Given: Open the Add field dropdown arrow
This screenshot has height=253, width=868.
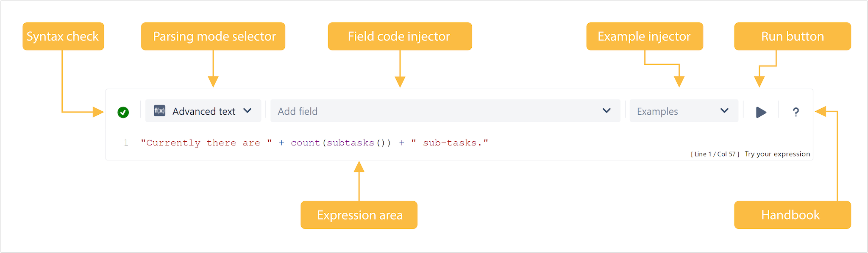Looking at the screenshot, I should point(606,111).
